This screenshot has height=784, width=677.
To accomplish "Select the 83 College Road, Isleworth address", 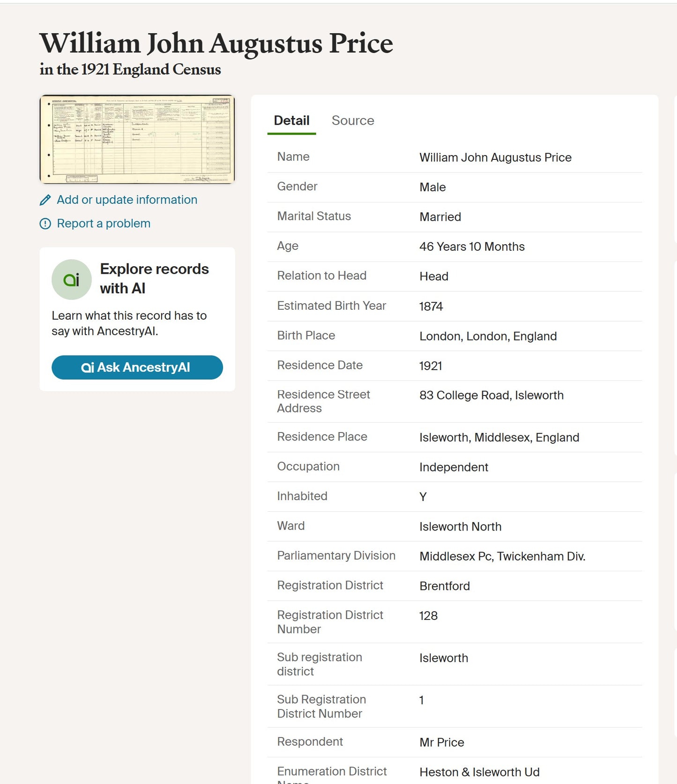I will [491, 396].
